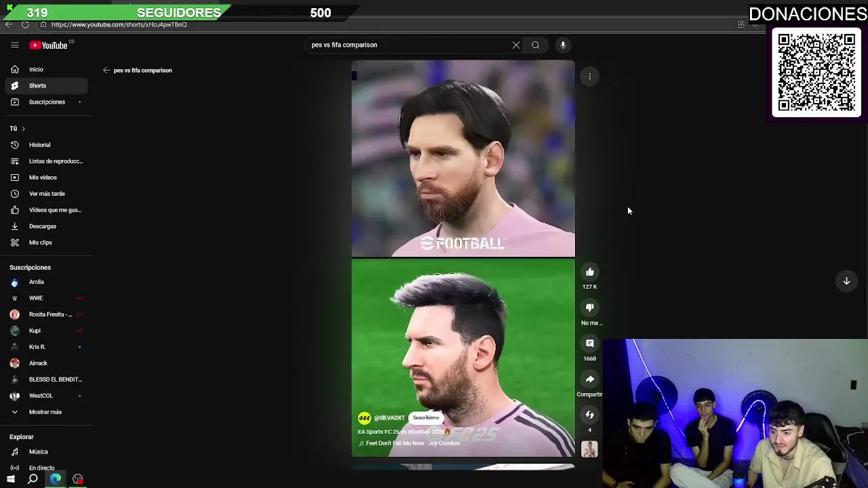Open the red circular app on the taskbar
This screenshot has height=488, width=868.
(x=78, y=479)
